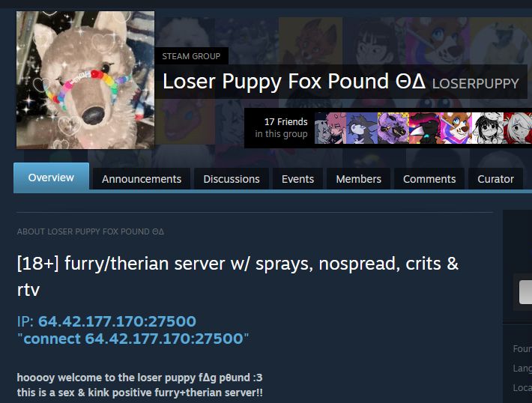The height and width of the screenshot is (403, 532).
Task: Switch to the Curator tab
Action: pos(496,179)
